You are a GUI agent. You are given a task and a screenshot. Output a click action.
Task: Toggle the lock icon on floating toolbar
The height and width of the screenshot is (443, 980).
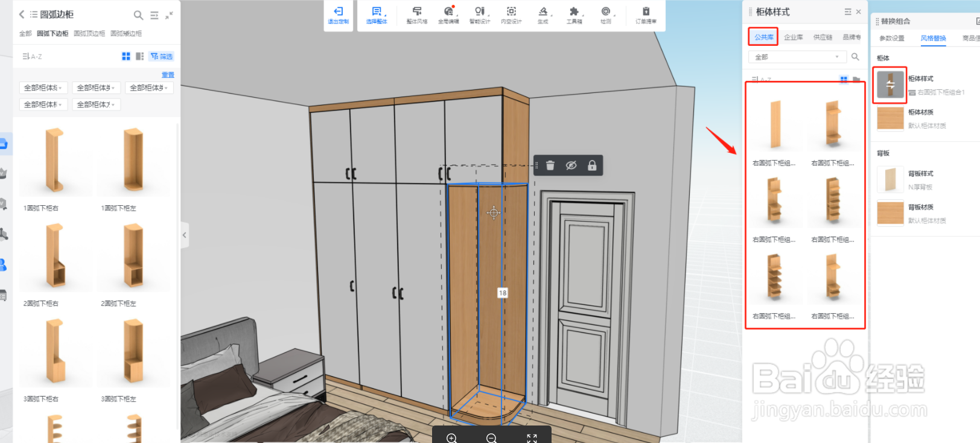tap(592, 165)
